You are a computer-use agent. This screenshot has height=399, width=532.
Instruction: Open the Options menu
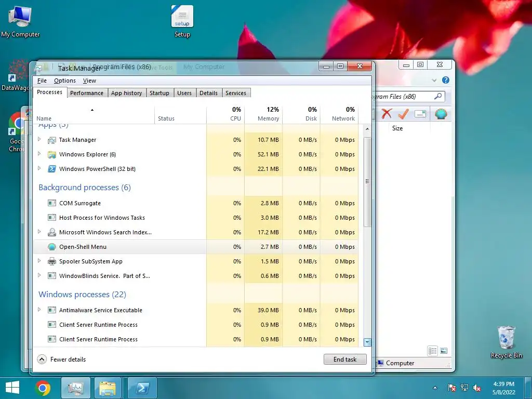coord(65,81)
